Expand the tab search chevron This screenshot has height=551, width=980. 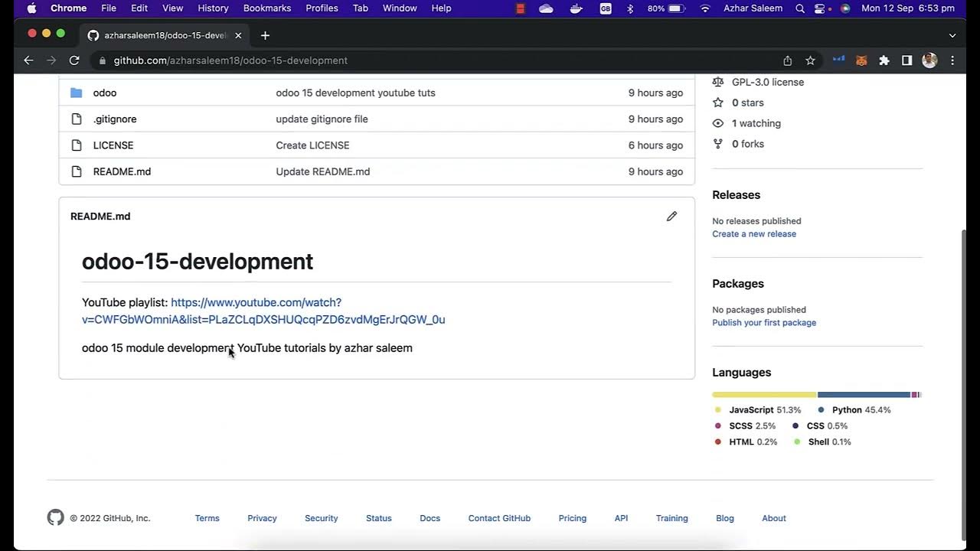tap(952, 35)
